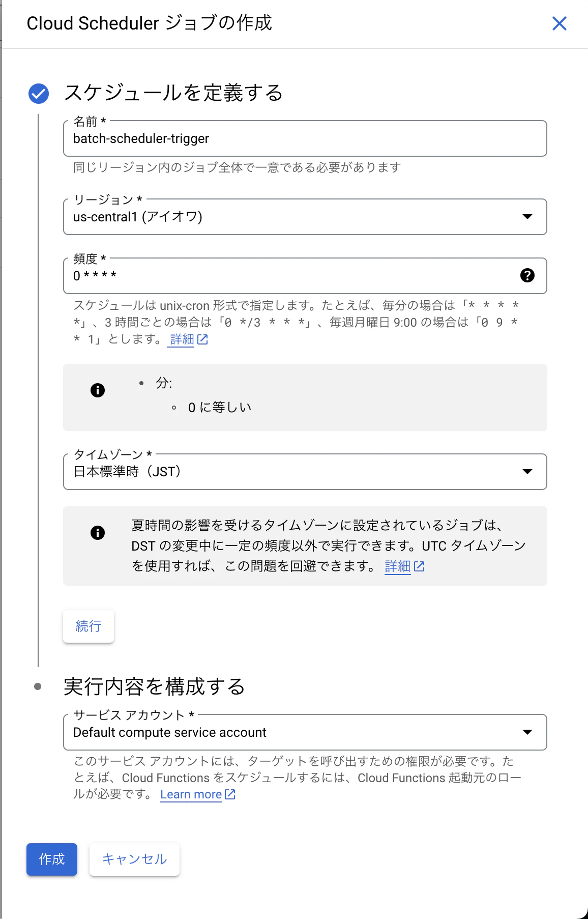The width and height of the screenshot is (588, 919).
Task: Open the help icon in 頻度 field
Action: tap(527, 275)
